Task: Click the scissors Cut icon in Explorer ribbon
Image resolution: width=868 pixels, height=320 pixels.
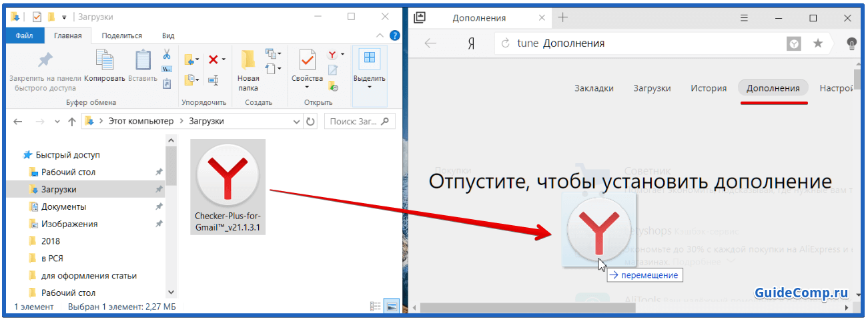Action: coord(167,55)
